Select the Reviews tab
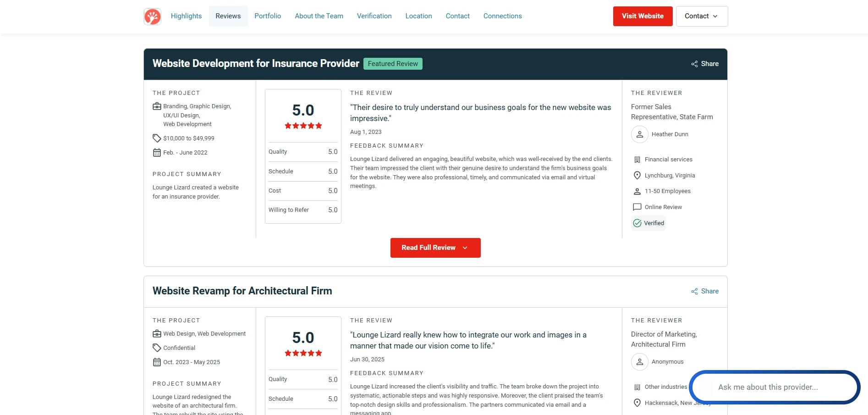Viewport: 868px width, 415px height. [x=228, y=16]
